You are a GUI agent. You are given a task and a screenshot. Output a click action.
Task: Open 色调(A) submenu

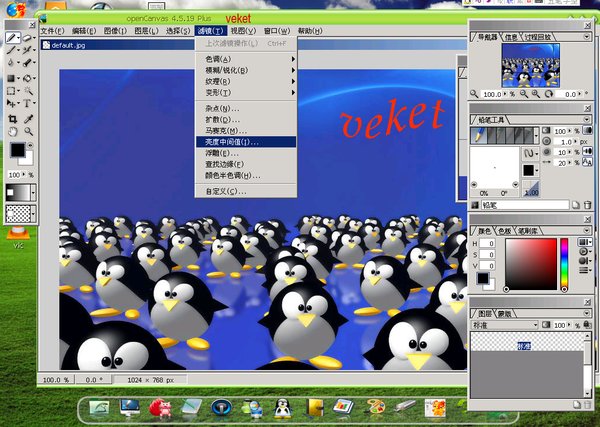point(246,59)
